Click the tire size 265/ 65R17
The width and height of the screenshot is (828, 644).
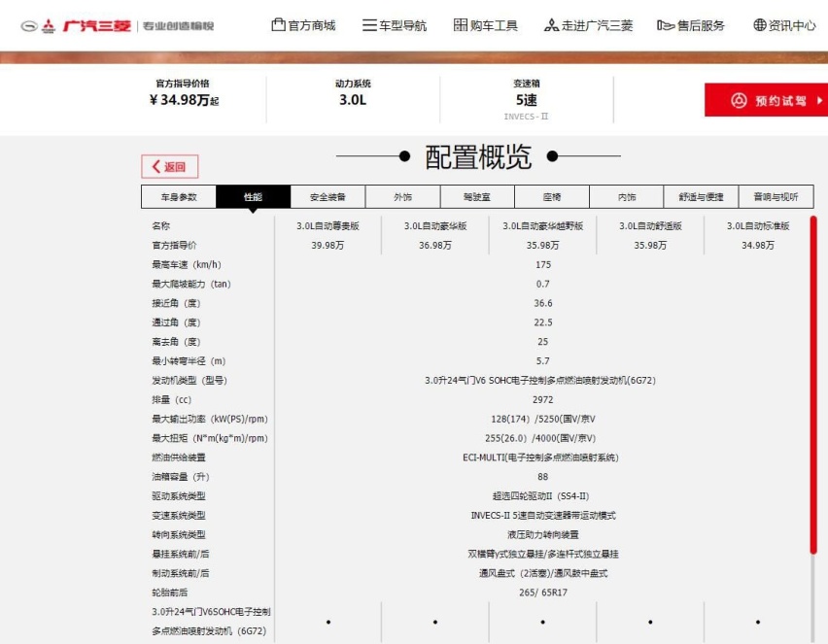coord(543,593)
